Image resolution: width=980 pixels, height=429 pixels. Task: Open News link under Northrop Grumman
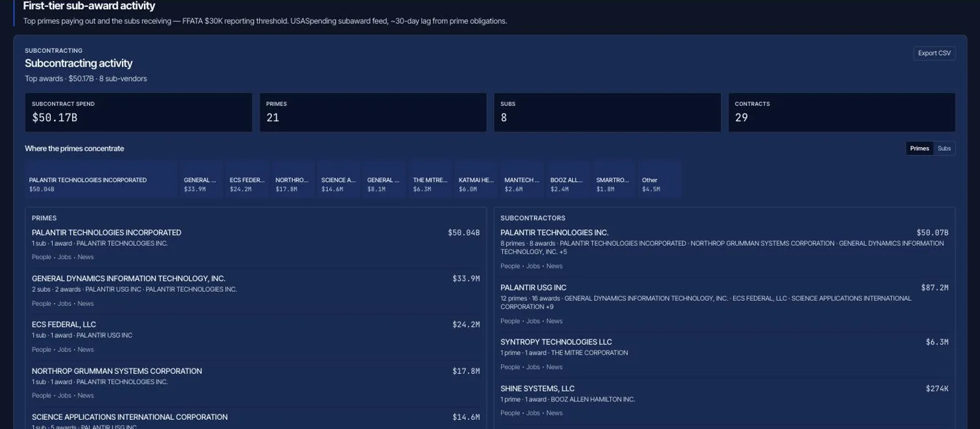click(x=86, y=396)
